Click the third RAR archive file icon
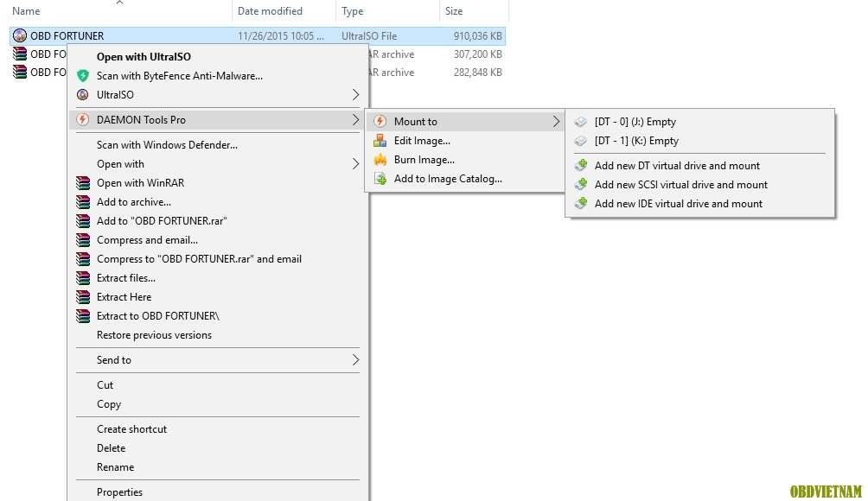868x501 pixels. point(19,72)
